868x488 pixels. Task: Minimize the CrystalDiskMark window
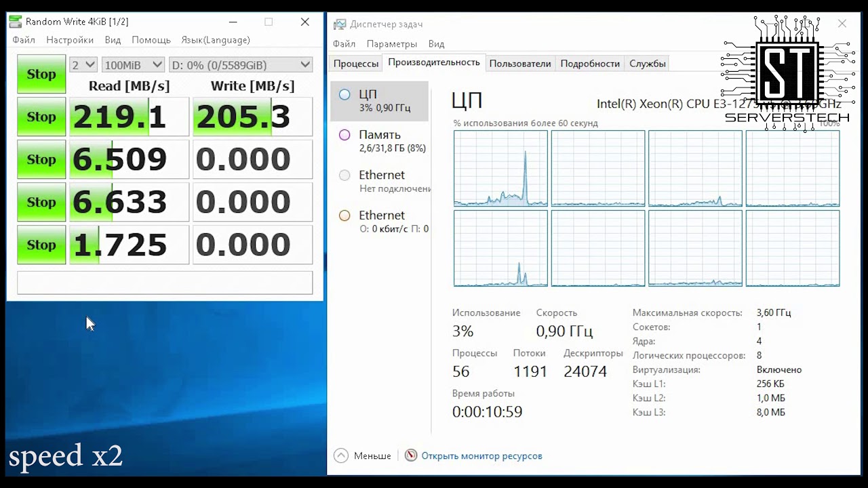click(233, 22)
